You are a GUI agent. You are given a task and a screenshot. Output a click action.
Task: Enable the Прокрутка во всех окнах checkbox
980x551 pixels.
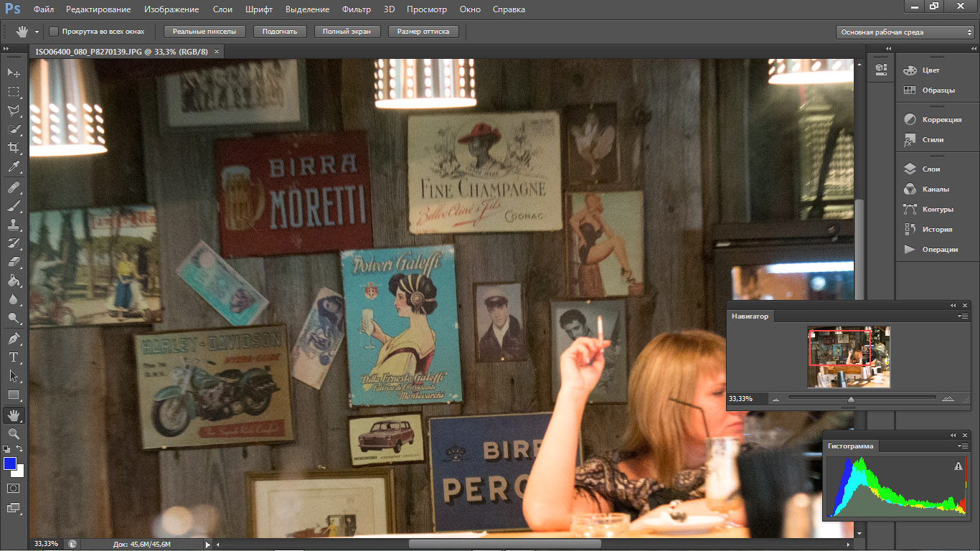coord(54,32)
